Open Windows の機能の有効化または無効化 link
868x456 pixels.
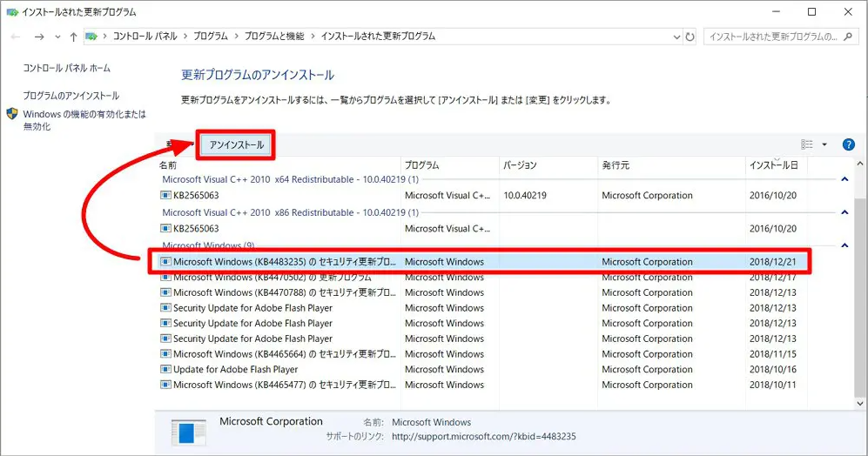tap(84, 120)
